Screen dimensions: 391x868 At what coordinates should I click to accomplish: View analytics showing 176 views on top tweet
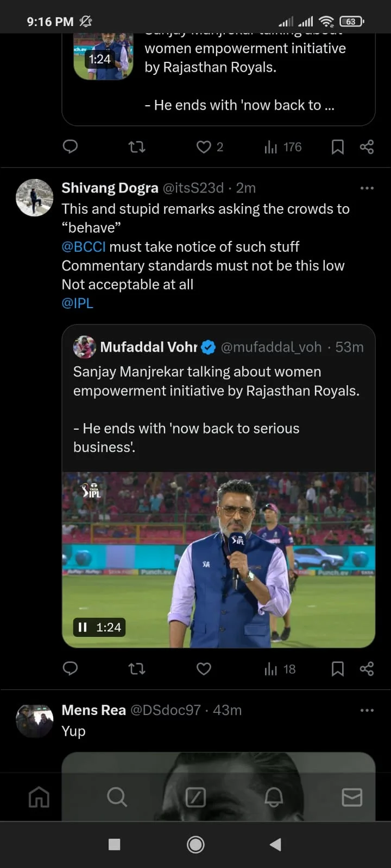[x=283, y=147]
